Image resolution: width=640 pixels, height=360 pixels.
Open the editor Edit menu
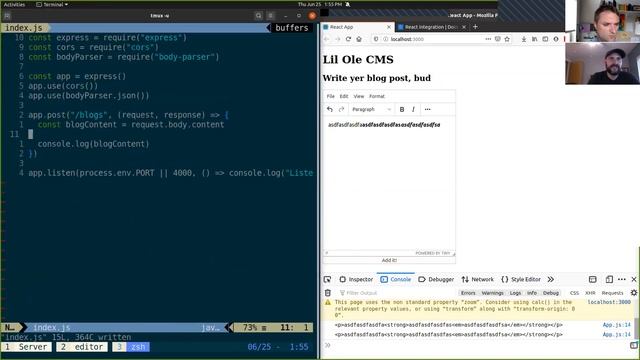click(344, 96)
